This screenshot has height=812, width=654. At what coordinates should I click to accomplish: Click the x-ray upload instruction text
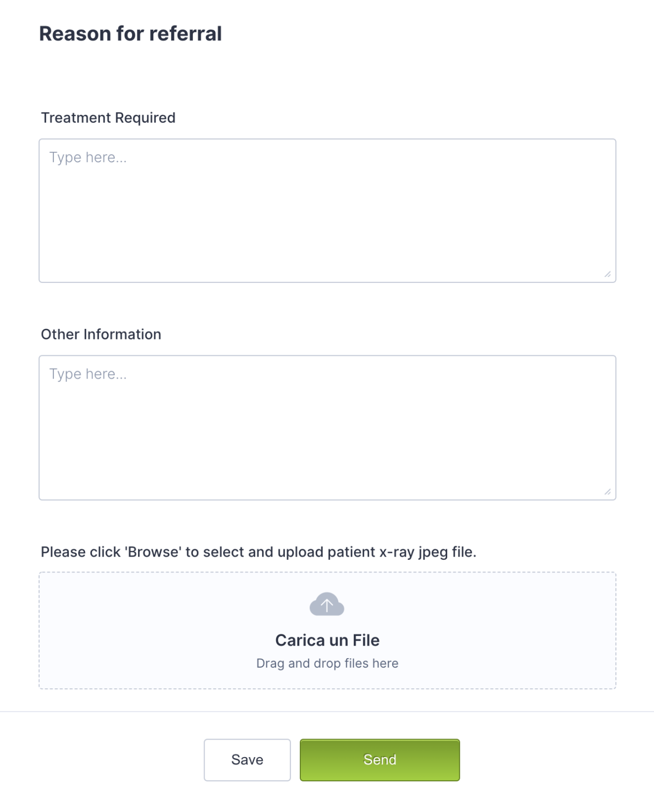(x=259, y=551)
